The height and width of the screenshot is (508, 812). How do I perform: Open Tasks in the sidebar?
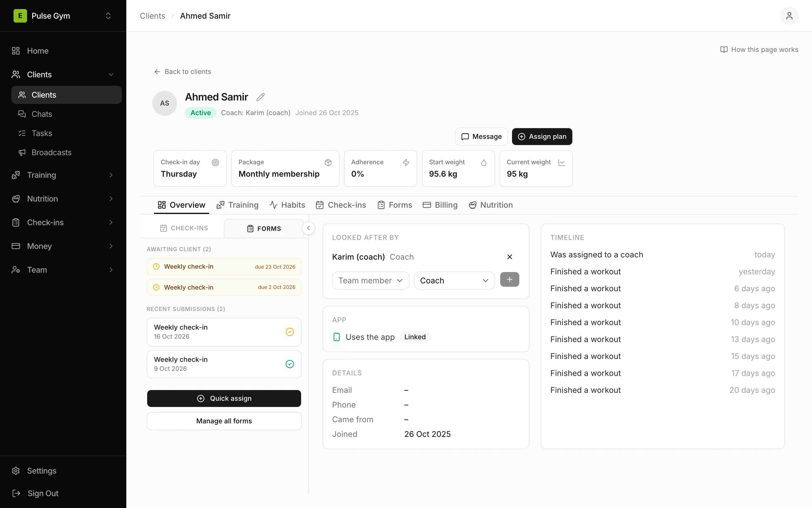pyautogui.click(x=67, y=133)
